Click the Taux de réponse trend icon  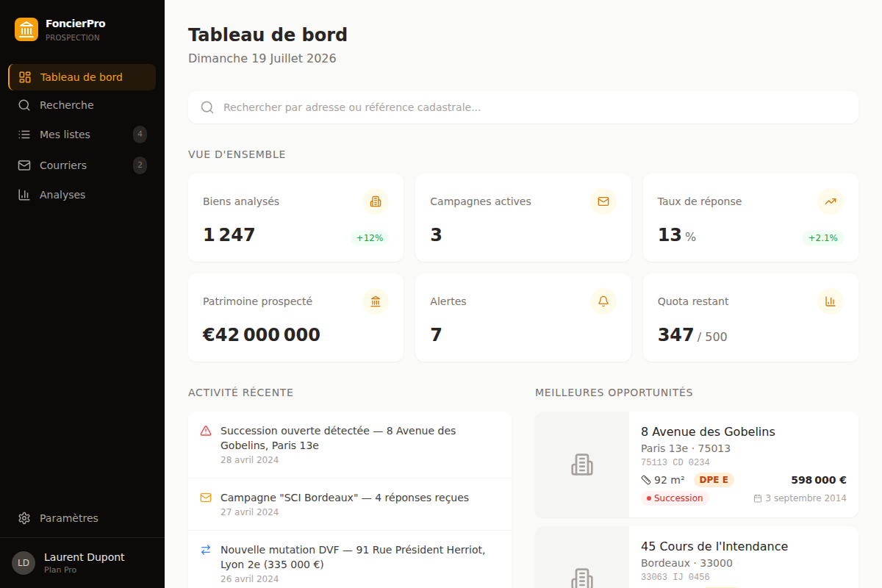(x=831, y=201)
